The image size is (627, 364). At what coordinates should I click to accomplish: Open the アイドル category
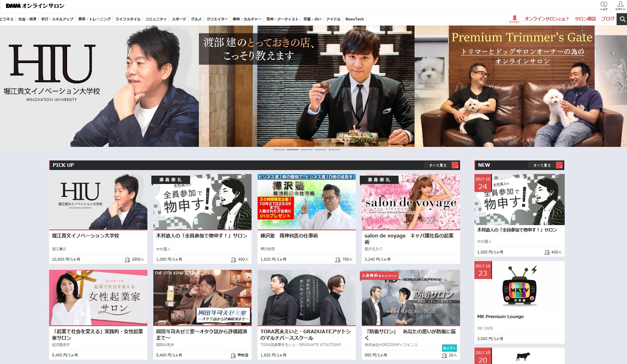coord(333,19)
